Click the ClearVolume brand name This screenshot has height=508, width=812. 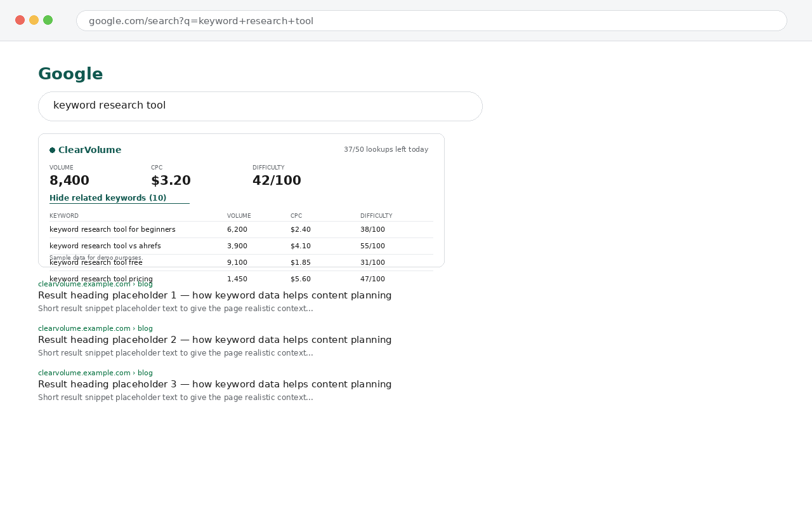pos(89,150)
